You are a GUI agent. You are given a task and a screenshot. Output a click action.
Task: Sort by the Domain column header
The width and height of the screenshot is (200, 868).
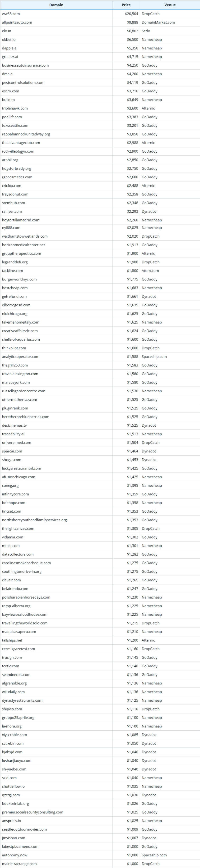click(56, 5)
